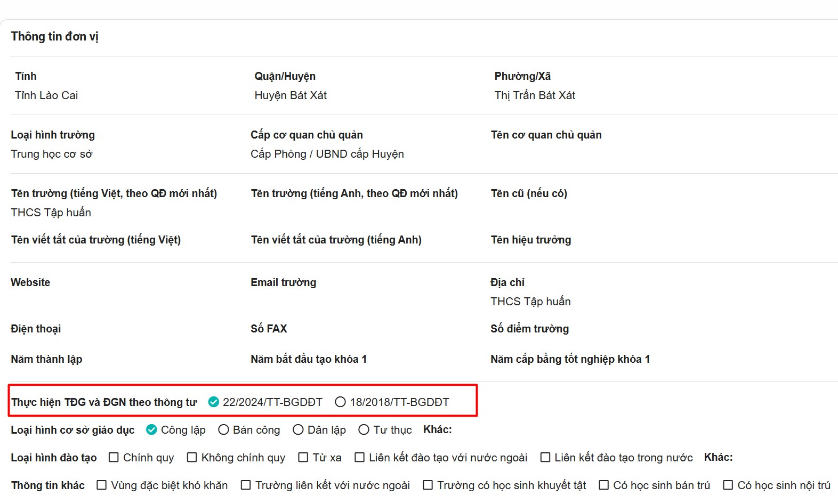Check Trường có học sinh khuyết tật
838x504 pixels.
click(x=428, y=485)
